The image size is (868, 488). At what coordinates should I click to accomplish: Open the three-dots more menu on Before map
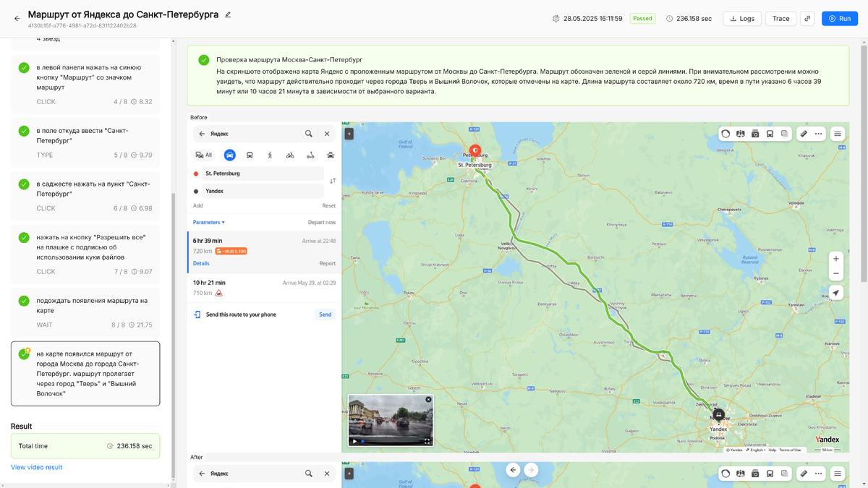pos(818,134)
